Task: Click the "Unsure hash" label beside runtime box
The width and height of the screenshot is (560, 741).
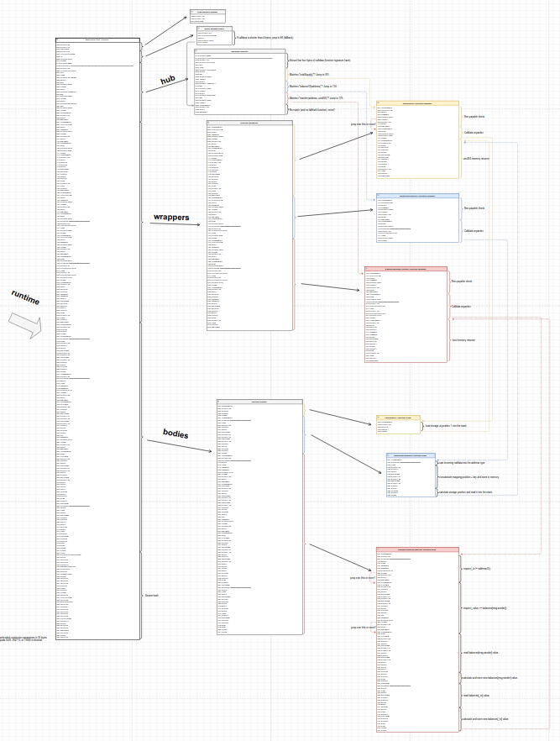Action: coord(152,596)
